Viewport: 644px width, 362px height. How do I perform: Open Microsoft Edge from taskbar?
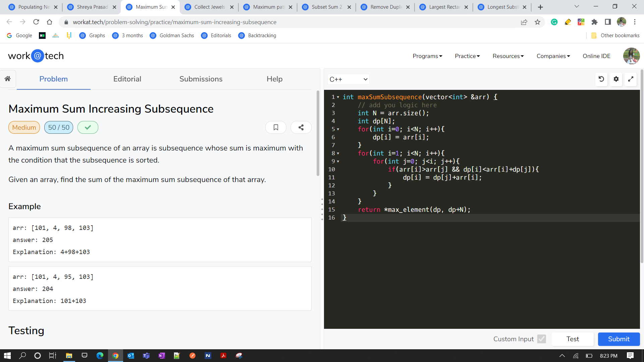pos(100,356)
